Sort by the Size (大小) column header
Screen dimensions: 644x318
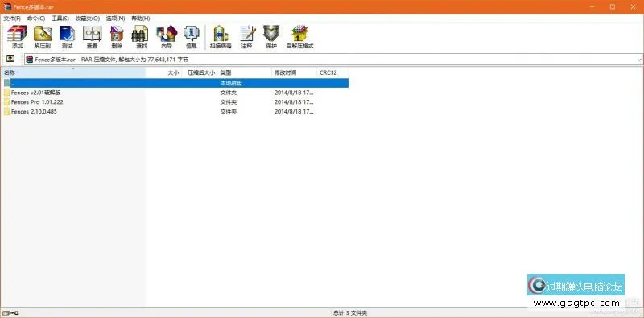[163, 72]
